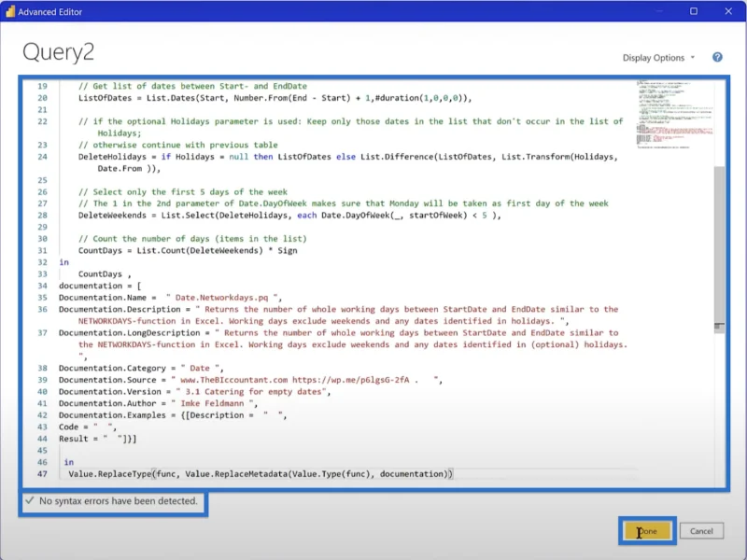Click comment 'otherwise continue with previous table'
Screen dimensions: 747x560
178,145
